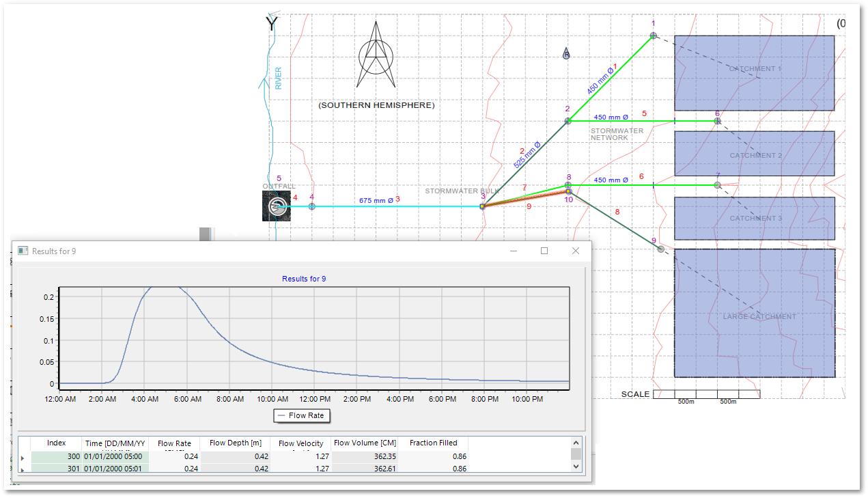Click the index cell 301
The height and width of the screenshot is (498, 868).
coord(56,468)
